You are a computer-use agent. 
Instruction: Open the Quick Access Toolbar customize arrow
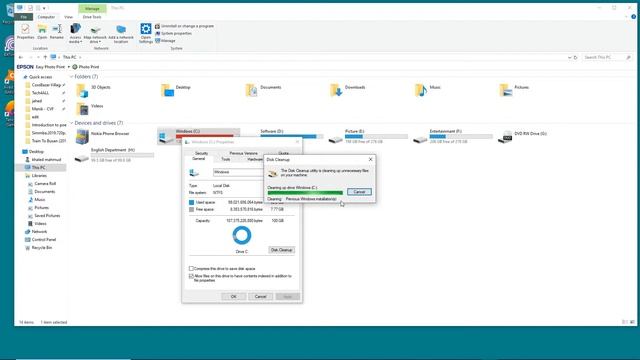pos(44,8)
